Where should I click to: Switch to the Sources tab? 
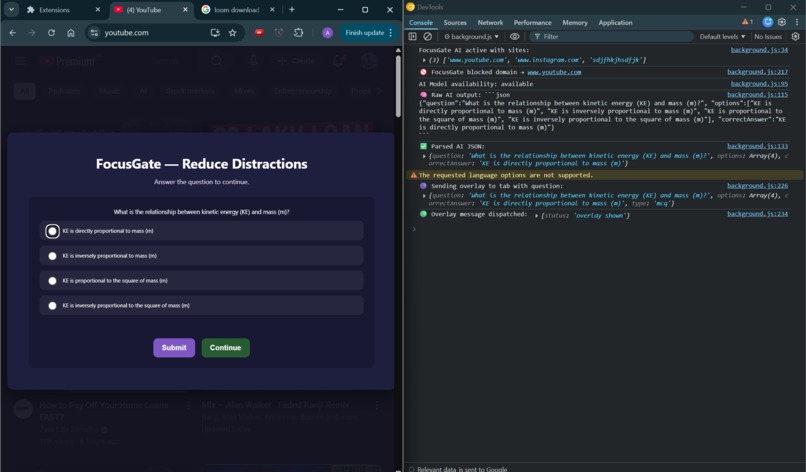click(455, 23)
